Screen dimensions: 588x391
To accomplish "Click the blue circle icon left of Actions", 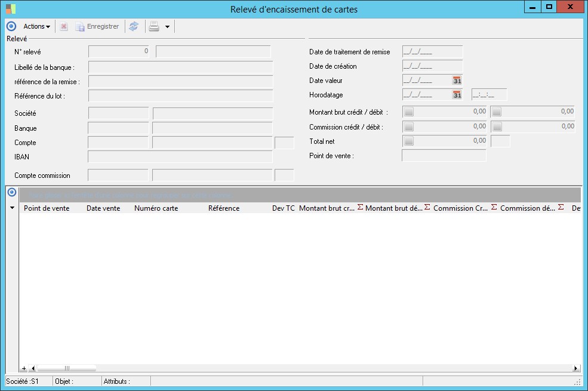I will (x=11, y=26).
